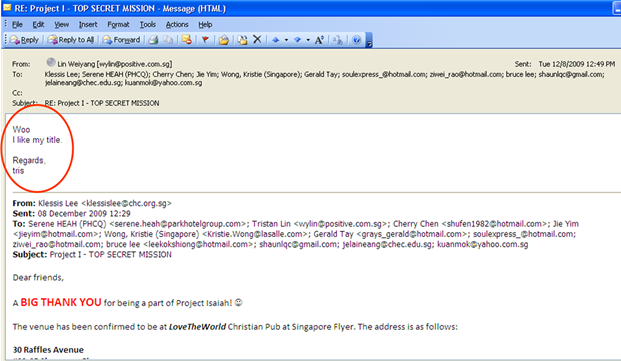
Task: Open toolbar options overflow arrow
Action: pyautogui.click(x=369, y=40)
